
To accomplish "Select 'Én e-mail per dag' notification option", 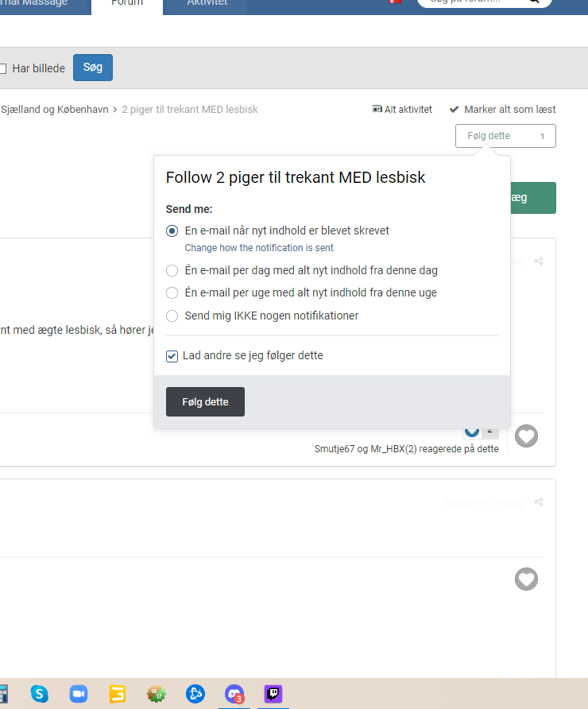I will tap(172, 270).
